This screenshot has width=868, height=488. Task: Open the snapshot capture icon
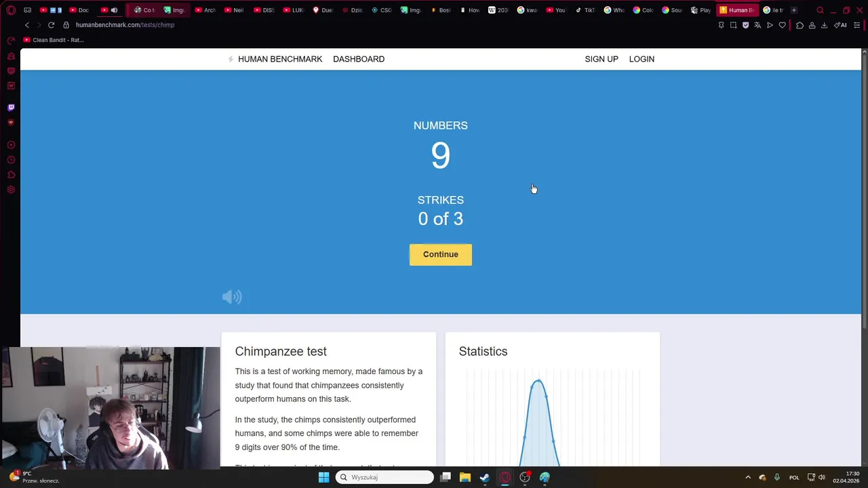tap(733, 25)
